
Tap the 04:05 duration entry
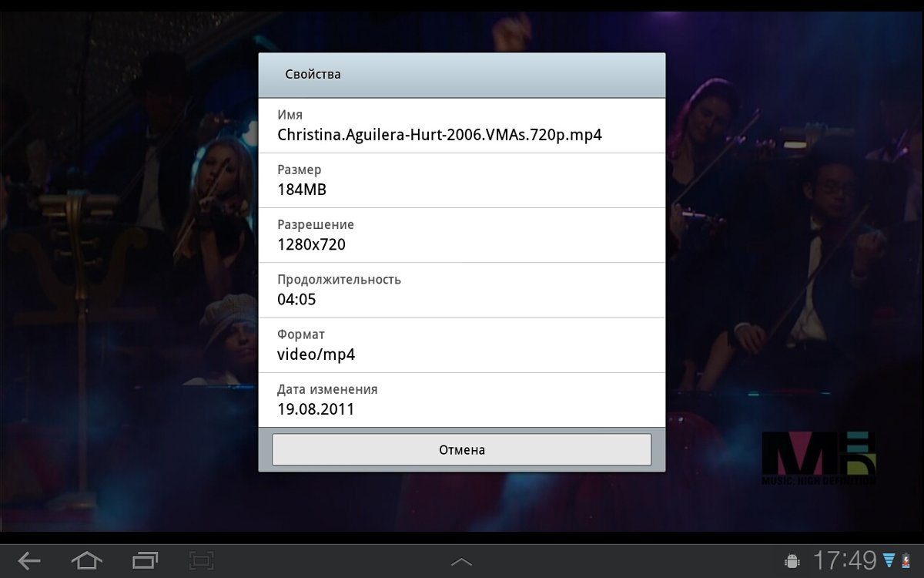tap(461, 290)
